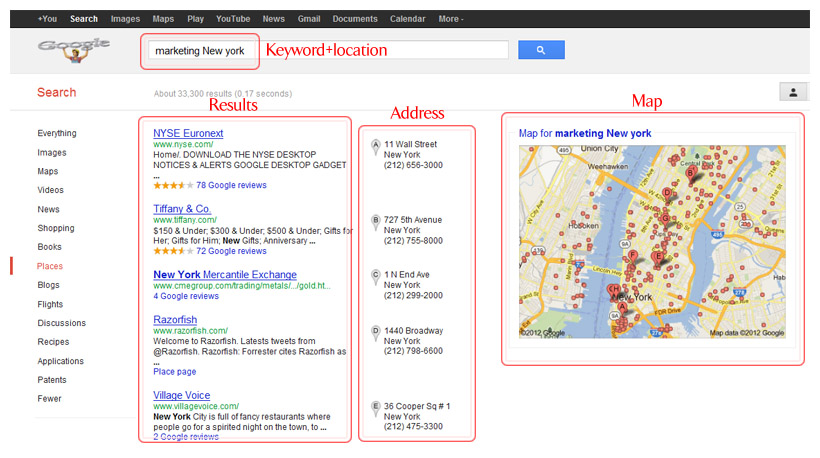Filter results by Images in sidebar
This screenshot has height=458, width=820.
click(x=52, y=153)
